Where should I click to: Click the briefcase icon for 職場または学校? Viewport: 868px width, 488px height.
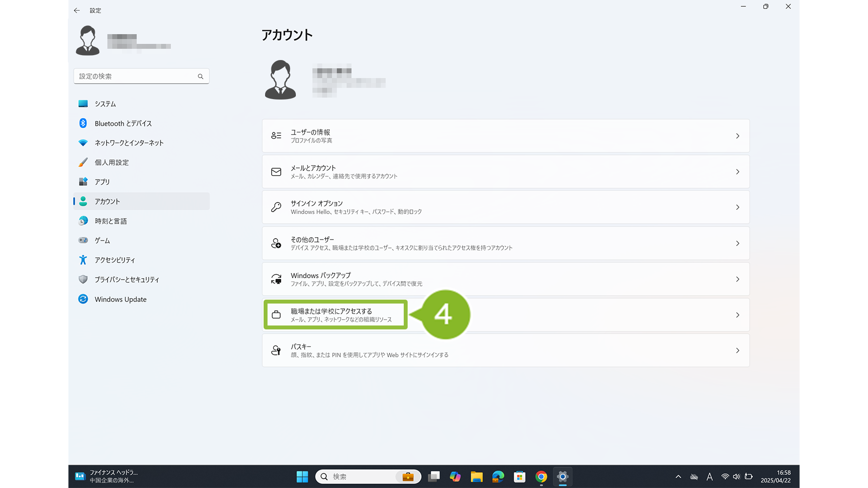pos(276,315)
